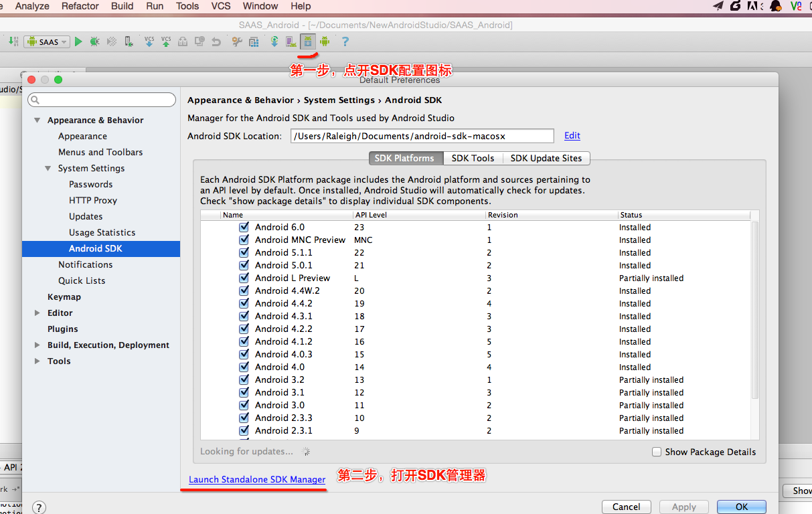This screenshot has height=514, width=812.
Task: Start debugging with the bug icon
Action: pyautogui.click(x=95, y=41)
